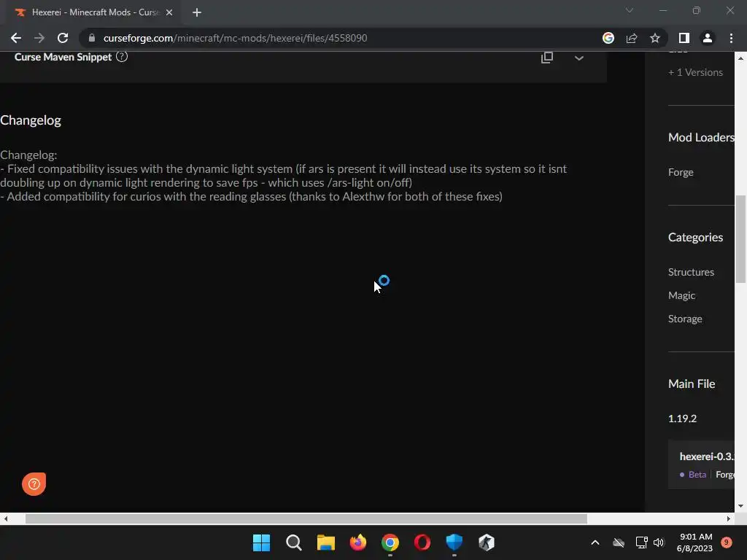Open File Explorer from taskbar
747x560 pixels.
[x=326, y=542]
